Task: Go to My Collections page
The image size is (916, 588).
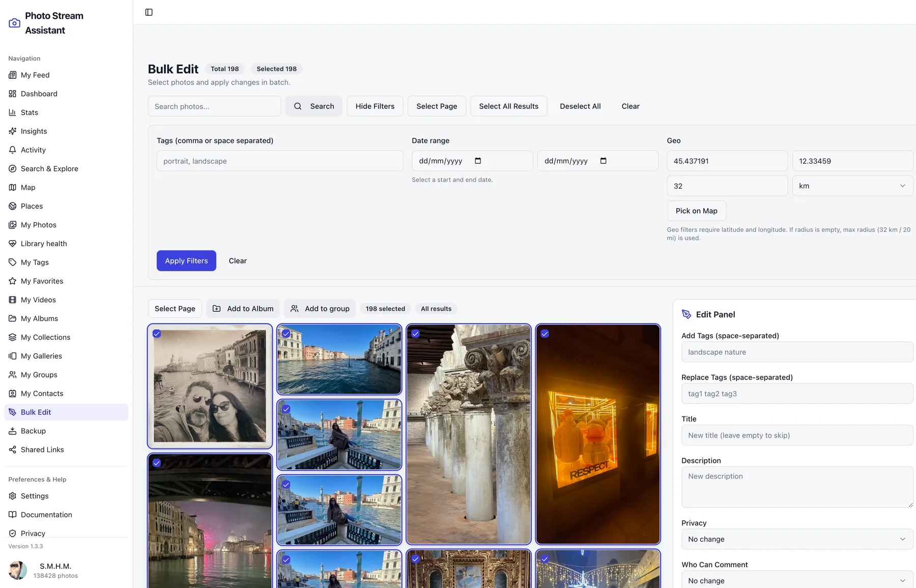Action: 66,337
